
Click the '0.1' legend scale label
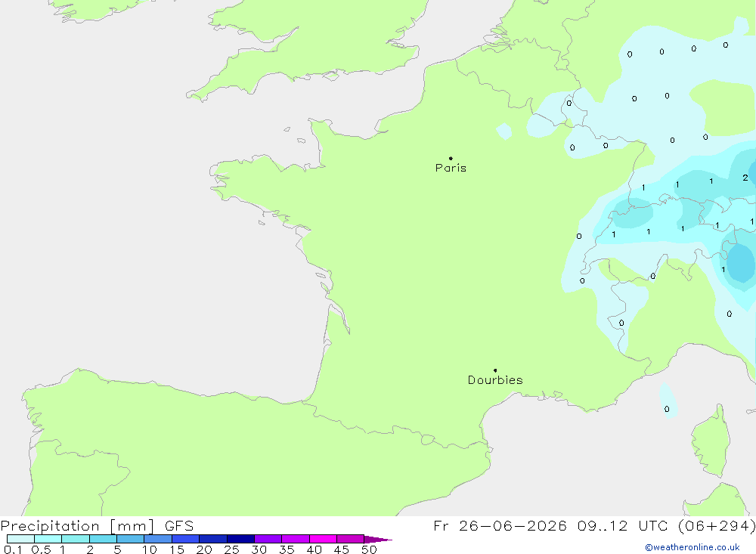[13, 549]
